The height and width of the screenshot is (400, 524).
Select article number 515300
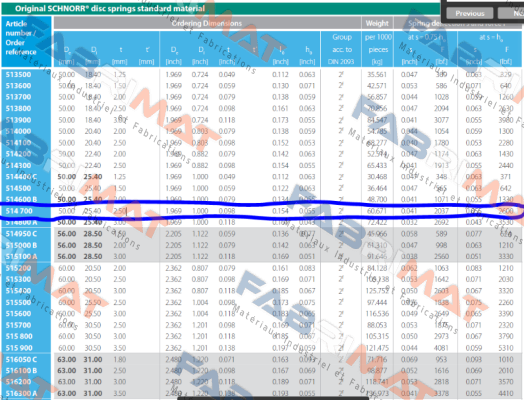point(18,279)
